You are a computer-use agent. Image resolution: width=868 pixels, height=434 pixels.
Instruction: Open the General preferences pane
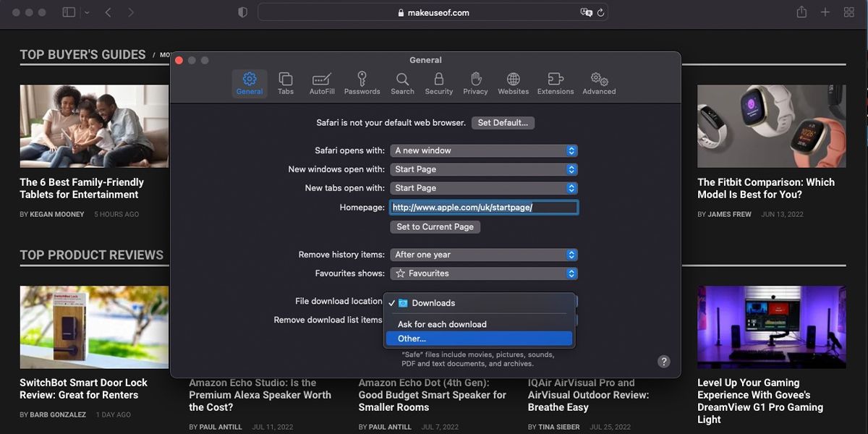pos(250,84)
